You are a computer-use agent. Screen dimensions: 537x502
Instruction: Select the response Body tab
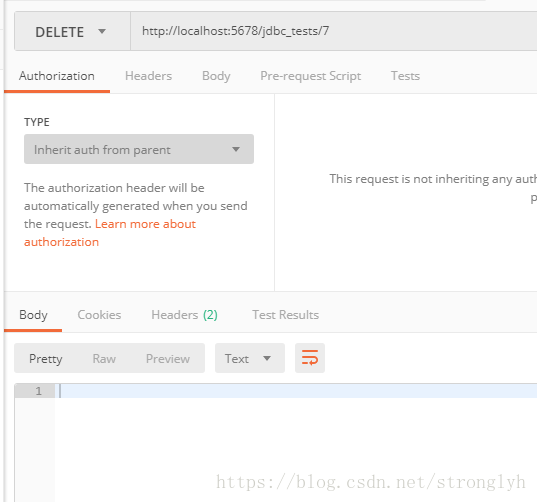tap(33, 315)
